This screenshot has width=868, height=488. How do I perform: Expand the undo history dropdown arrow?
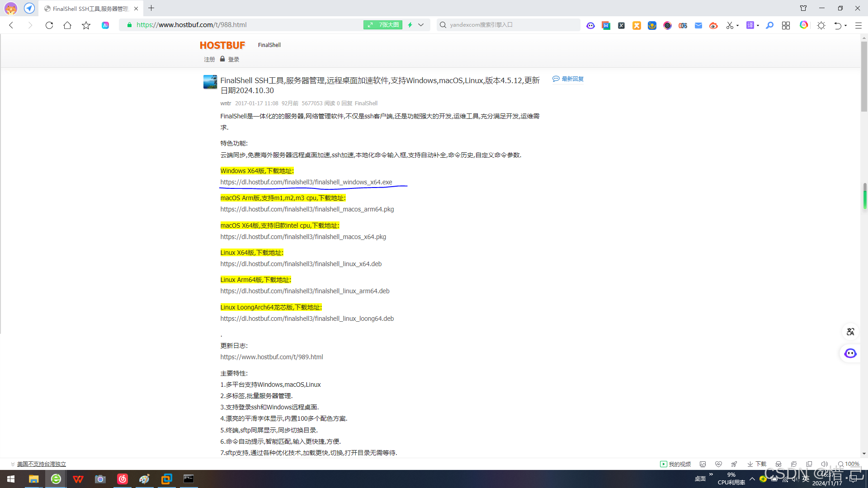845,25
